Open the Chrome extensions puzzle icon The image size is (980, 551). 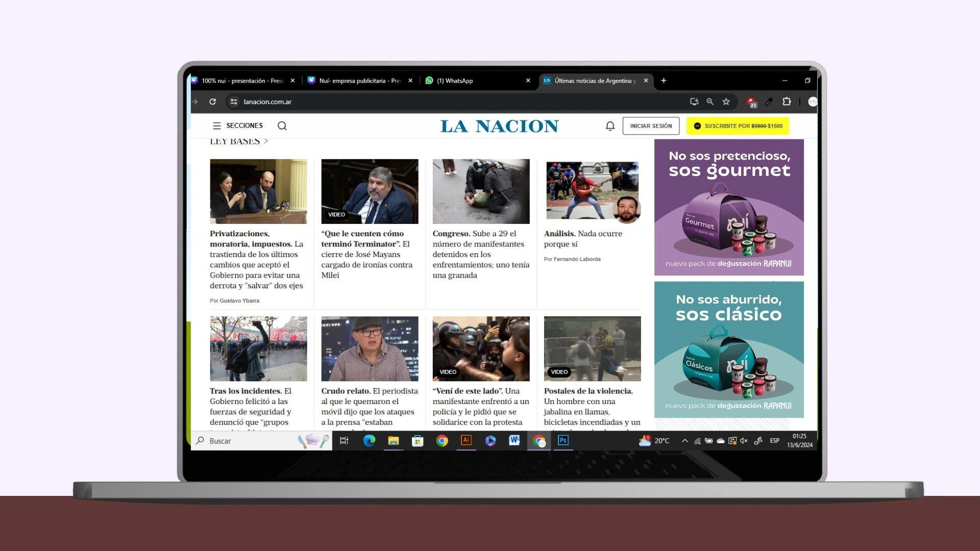point(787,102)
